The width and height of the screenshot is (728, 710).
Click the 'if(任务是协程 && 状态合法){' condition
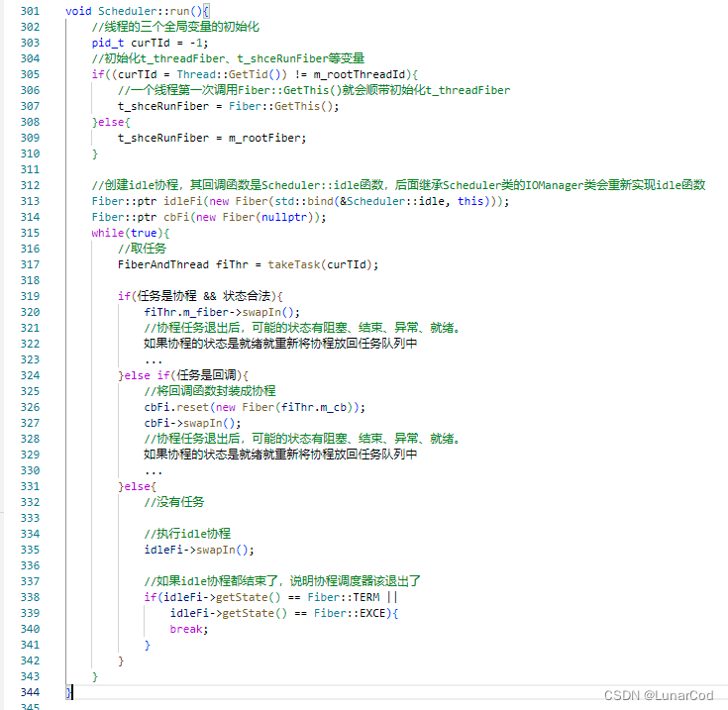pyautogui.click(x=200, y=296)
